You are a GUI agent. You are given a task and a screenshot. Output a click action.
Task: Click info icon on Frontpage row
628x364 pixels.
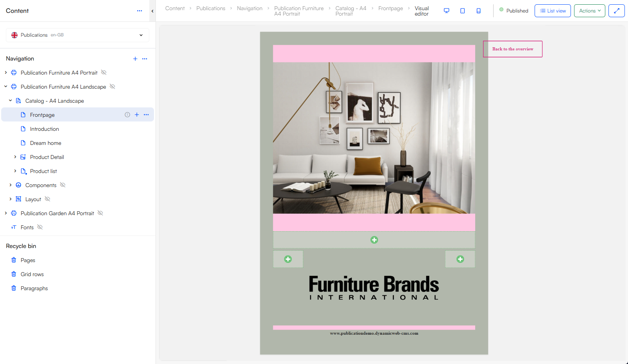(x=127, y=115)
